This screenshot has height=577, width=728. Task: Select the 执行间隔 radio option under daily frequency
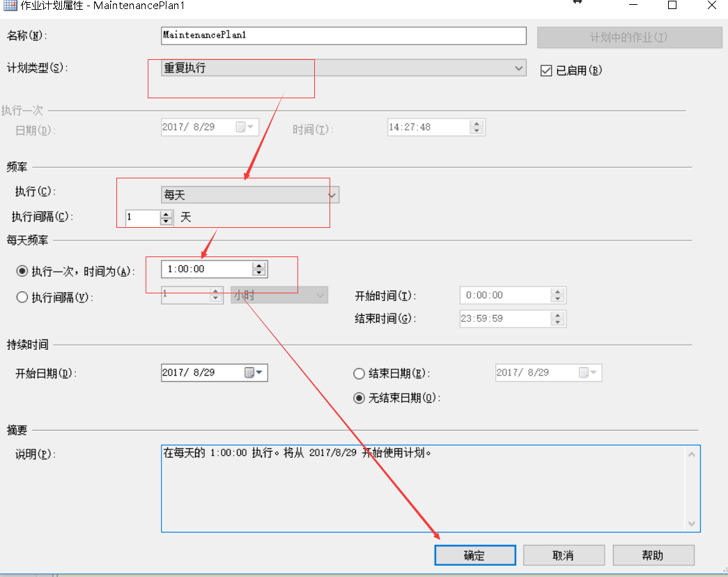(22, 298)
